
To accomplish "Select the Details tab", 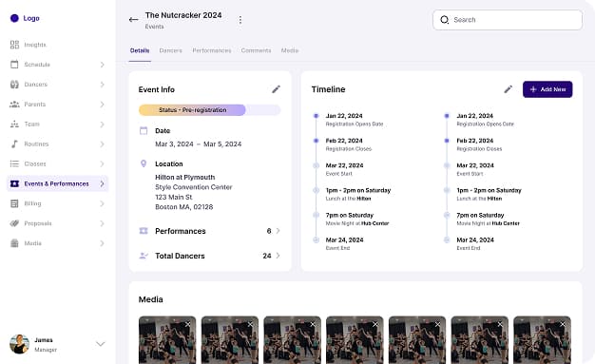I will (x=140, y=50).
